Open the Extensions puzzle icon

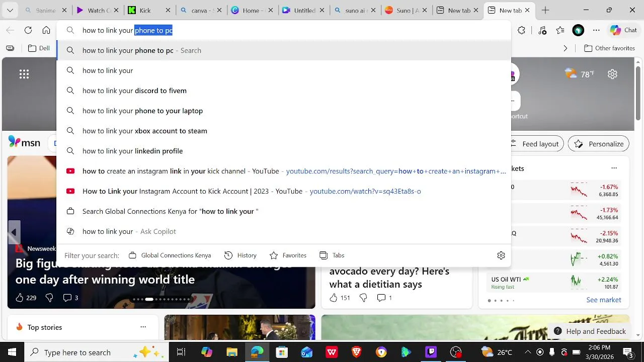tap(522, 30)
